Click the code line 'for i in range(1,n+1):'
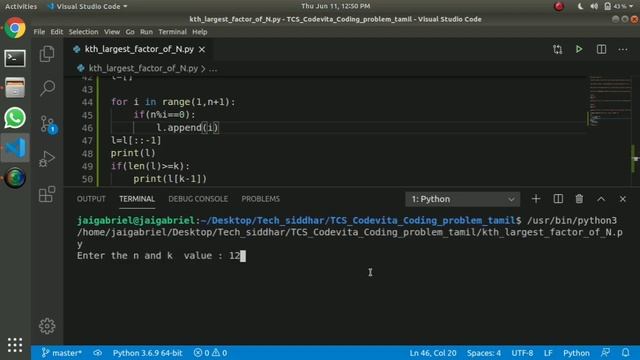This screenshot has width=640, height=360. point(173,102)
